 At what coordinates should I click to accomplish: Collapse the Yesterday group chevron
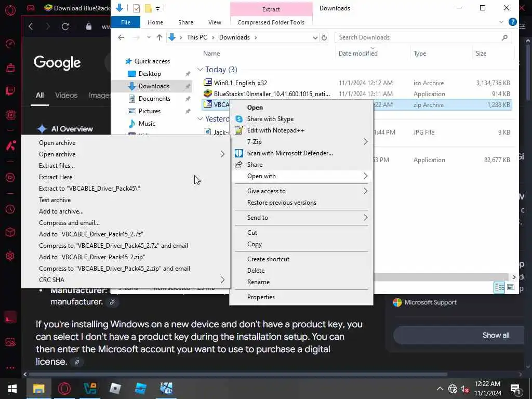pyautogui.click(x=200, y=119)
